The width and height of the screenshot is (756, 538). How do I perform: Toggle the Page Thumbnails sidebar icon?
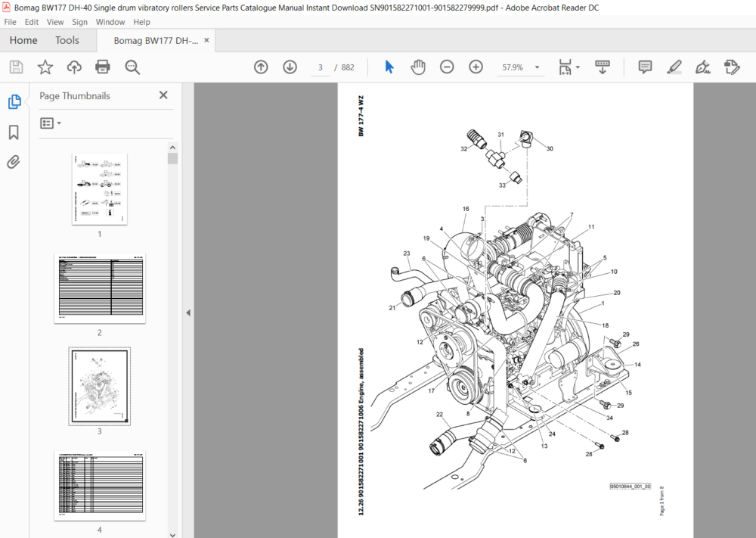click(x=14, y=102)
